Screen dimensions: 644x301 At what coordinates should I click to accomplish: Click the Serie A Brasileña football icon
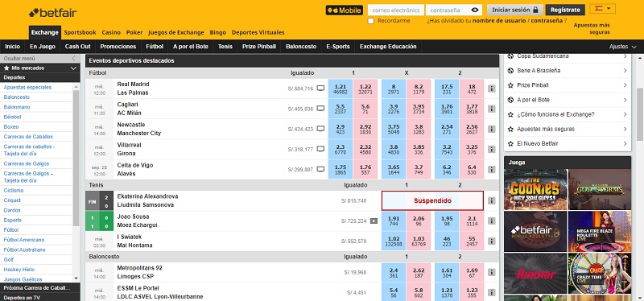[x=510, y=71]
